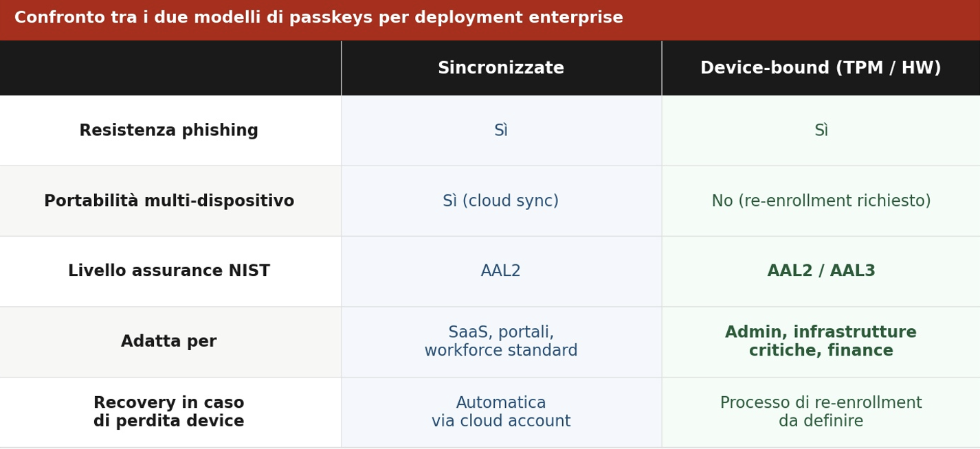Click the Livello assurance NIST row label
Image resolution: width=980 pixels, height=449 pixels.
(x=169, y=271)
